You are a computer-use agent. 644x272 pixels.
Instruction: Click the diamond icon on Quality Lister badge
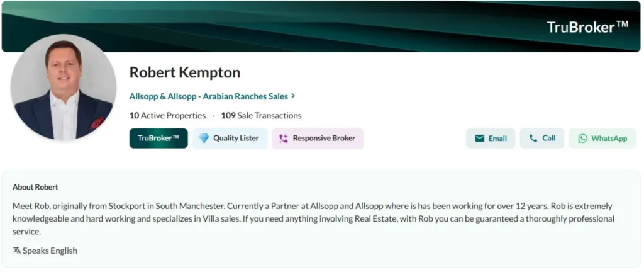(x=204, y=139)
